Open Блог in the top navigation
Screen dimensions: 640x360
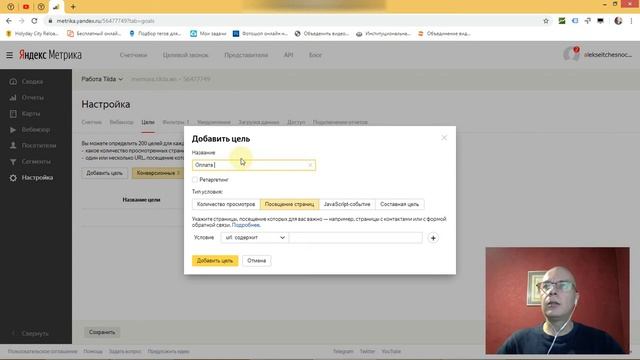pos(315,55)
